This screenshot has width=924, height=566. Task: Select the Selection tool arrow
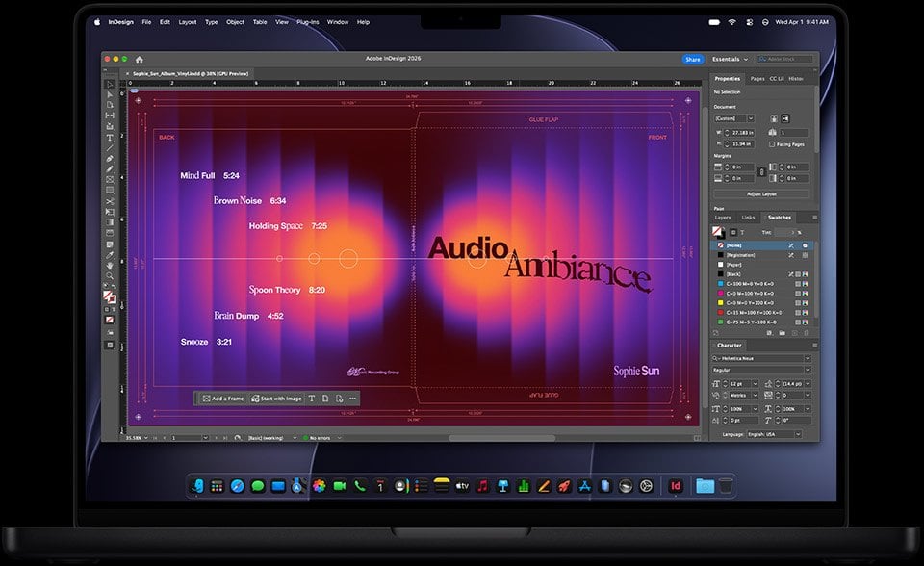(110, 85)
